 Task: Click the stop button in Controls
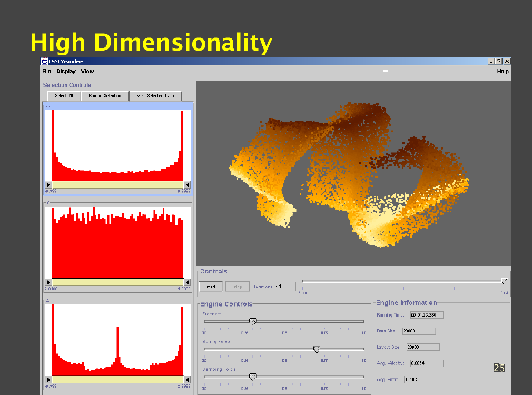238,287
